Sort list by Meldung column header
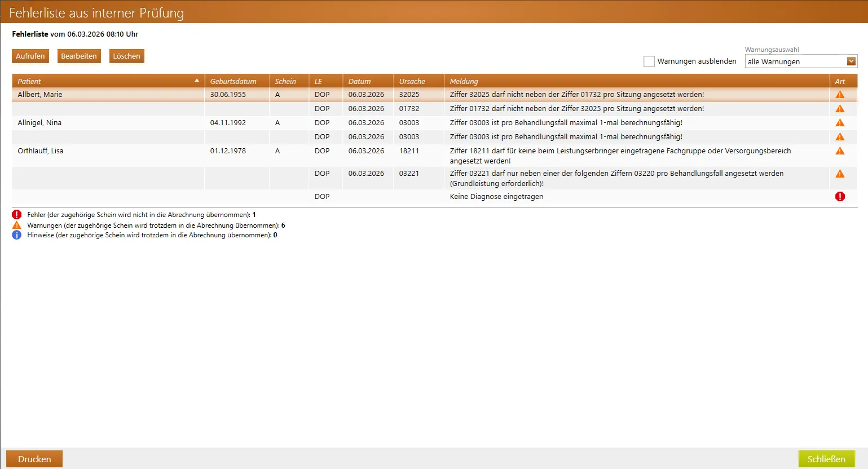This screenshot has width=868, height=469. coord(464,81)
